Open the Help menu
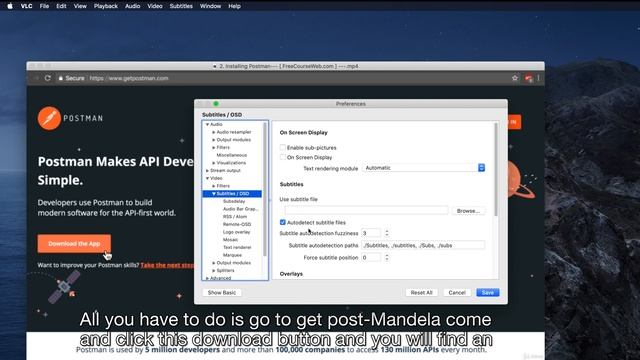Viewport: 640px width, 360px height. point(234,6)
